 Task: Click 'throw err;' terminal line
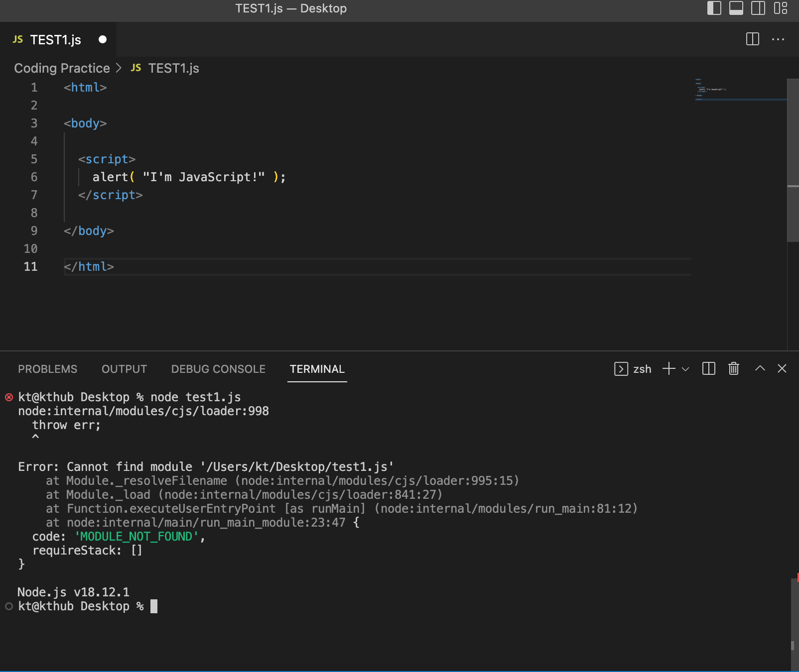66,425
